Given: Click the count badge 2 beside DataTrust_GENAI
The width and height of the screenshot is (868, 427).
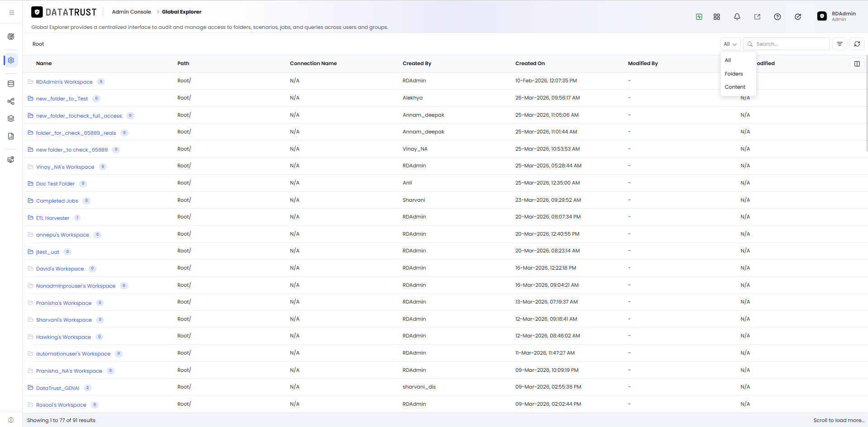Looking at the screenshot, I should (x=87, y=388).
